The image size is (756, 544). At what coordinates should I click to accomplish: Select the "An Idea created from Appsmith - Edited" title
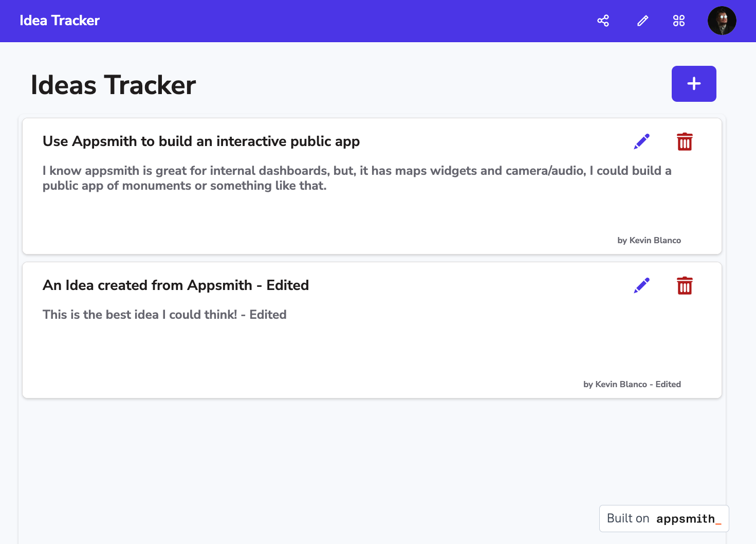176,285
